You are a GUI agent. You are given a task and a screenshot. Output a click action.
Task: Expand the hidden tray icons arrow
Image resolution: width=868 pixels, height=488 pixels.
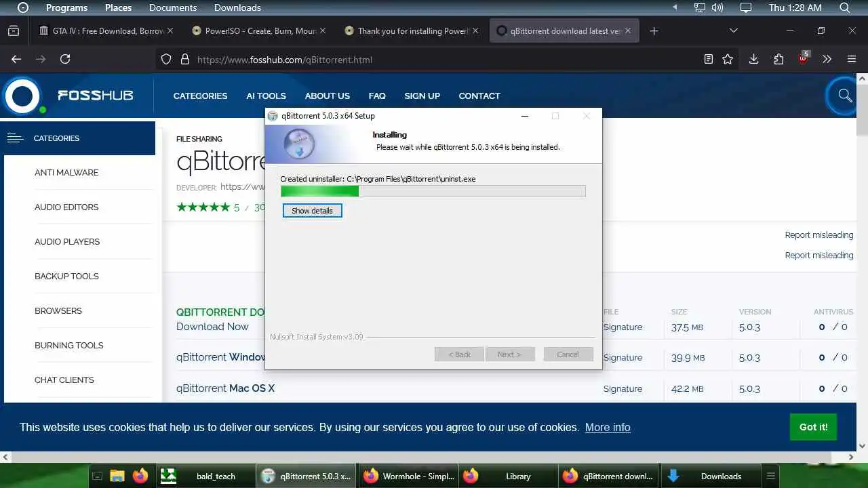[x=675, y=7]
